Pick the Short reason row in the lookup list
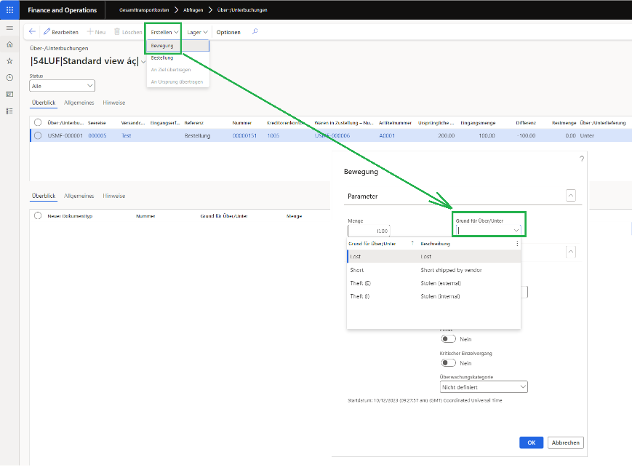 point(357,270)
